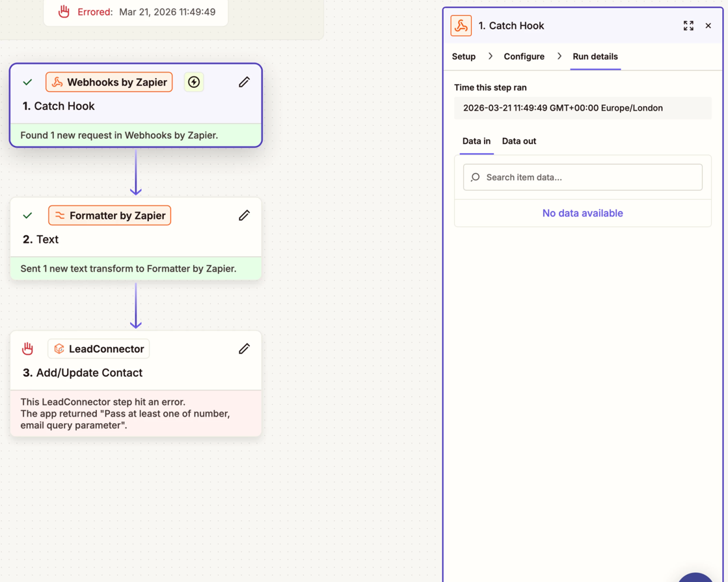The height and width of the screenshot is (582, 728).
Task: Click the lightning bolt trigger icon
Action: click(194, 82)
